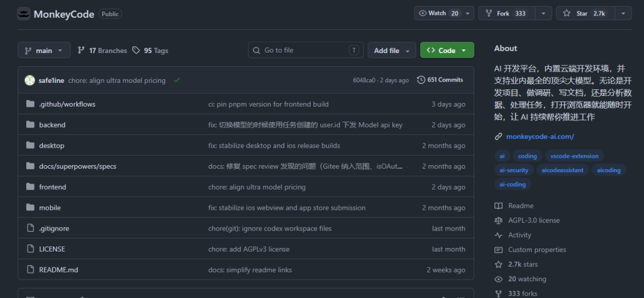
Task: Click the green commit status checkmark
Action: tap(177, 80)
